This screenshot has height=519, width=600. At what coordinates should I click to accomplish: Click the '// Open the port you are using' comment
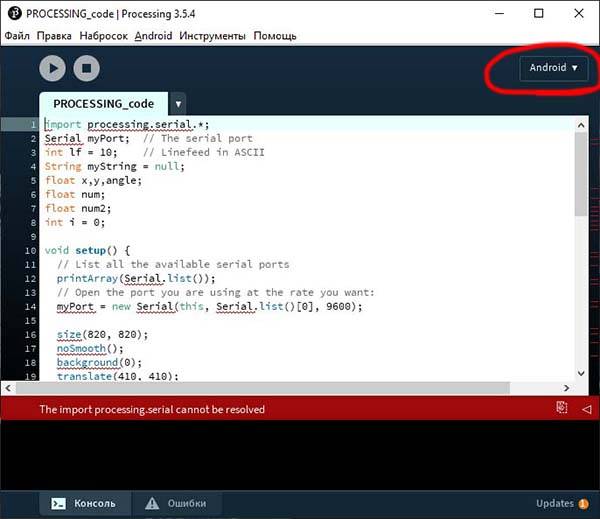[215, 293]
